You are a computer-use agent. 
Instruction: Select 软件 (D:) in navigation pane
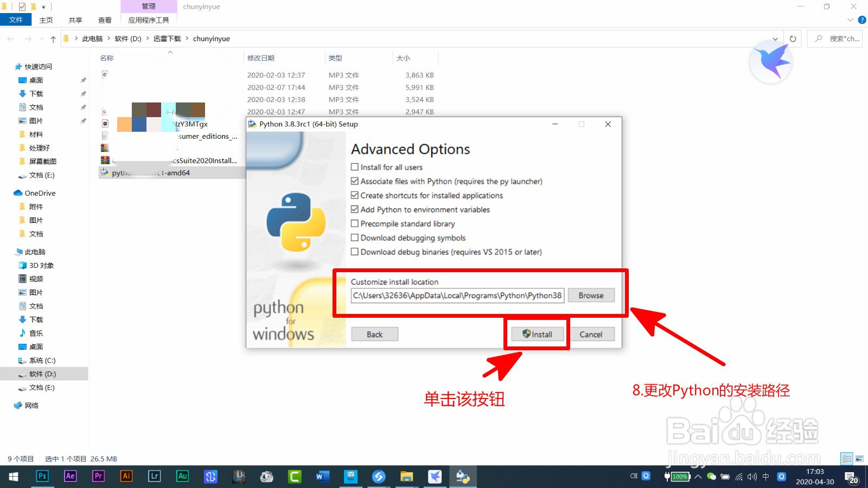[44, 374]
